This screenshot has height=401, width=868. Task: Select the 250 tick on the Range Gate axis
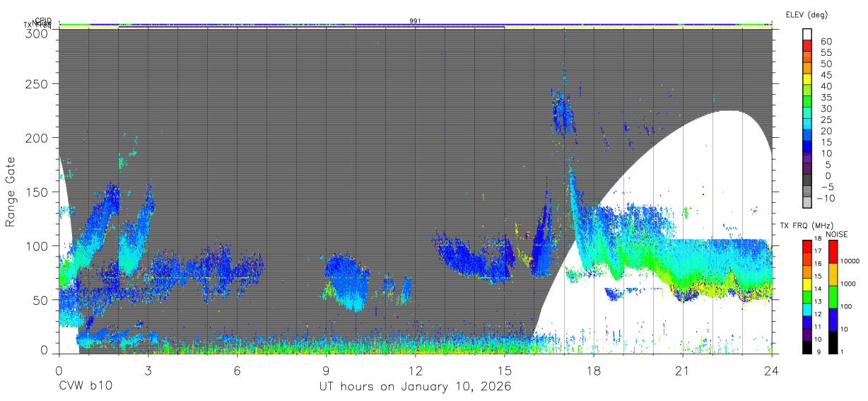click(37, 83)
